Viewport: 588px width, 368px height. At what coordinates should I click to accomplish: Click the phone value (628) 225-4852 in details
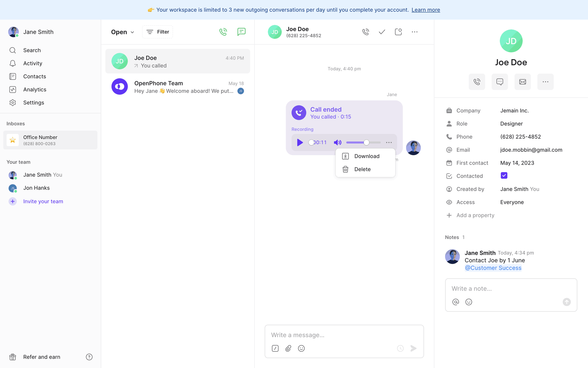(520, 137)
